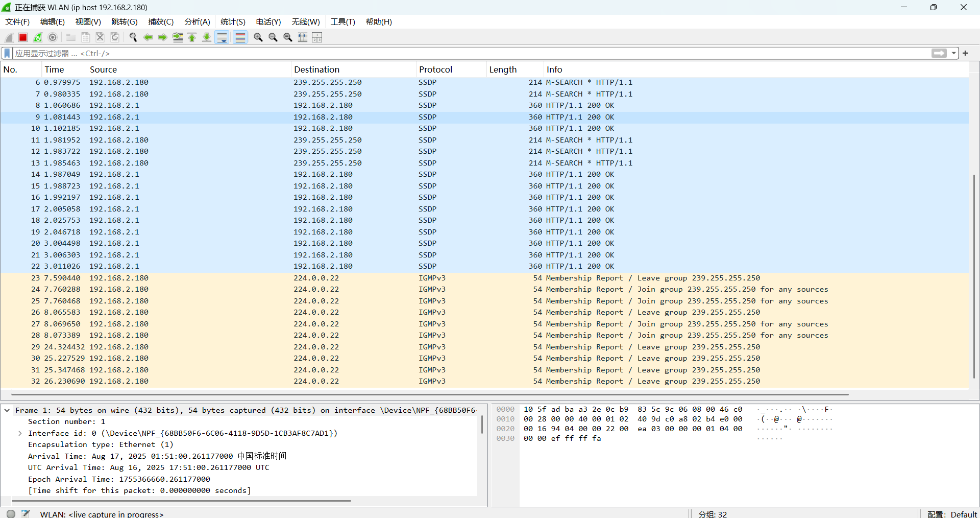Collapse the Frame 1 tree node
Image resolution: width=980 pixels, height=518 pixels.
click(7, 410)
